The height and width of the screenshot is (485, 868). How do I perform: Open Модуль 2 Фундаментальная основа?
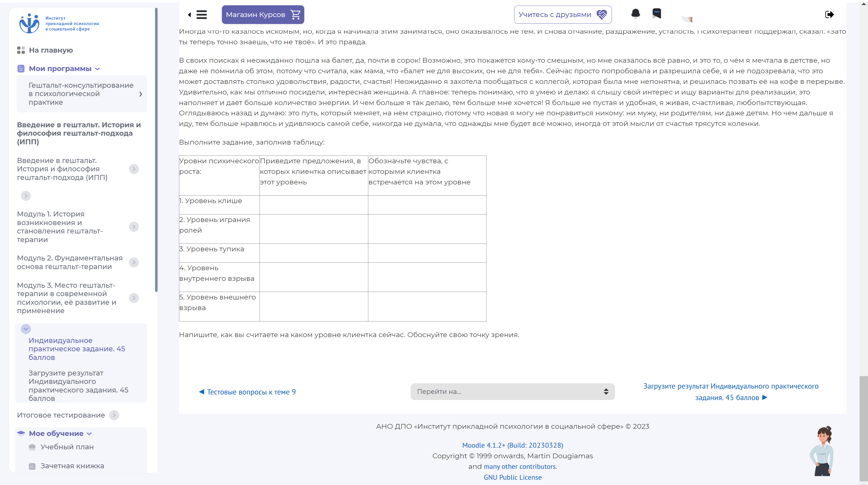70,262
